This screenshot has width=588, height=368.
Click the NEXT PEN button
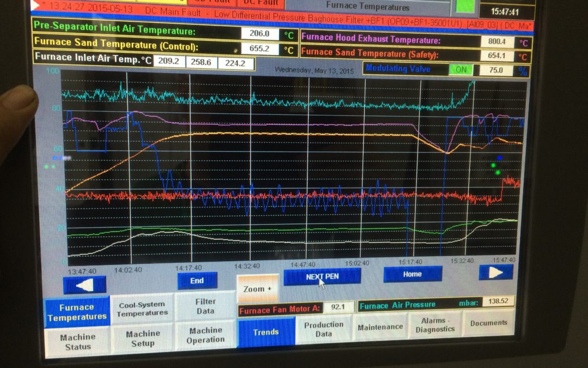pyautogui.click(x=322, y=277)
